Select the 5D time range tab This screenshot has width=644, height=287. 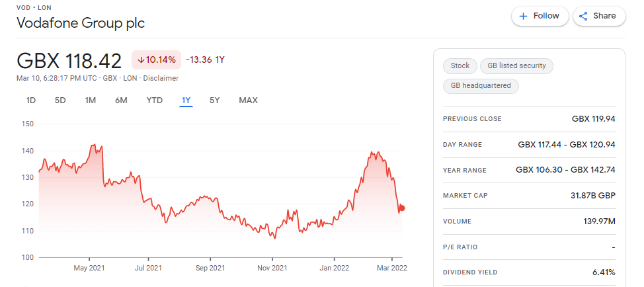pos(60,100)
